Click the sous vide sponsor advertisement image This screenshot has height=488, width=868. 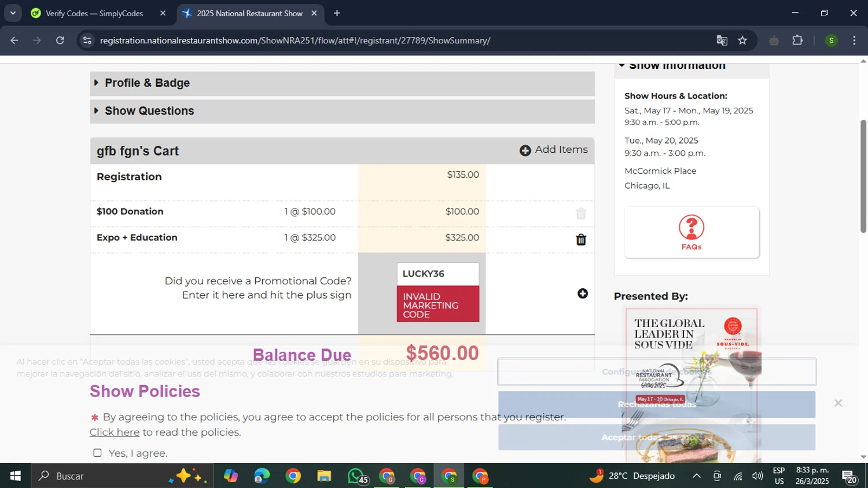coord(692,385)
